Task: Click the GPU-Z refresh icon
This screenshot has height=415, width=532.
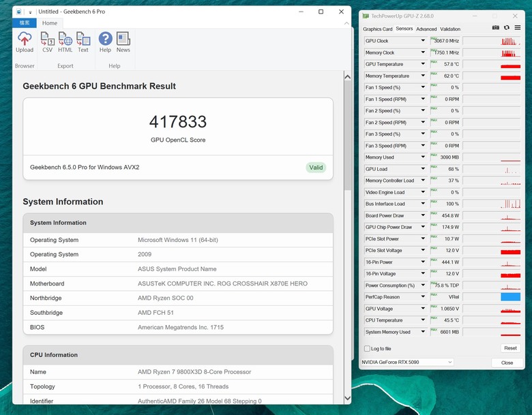Action: point(507,27)
